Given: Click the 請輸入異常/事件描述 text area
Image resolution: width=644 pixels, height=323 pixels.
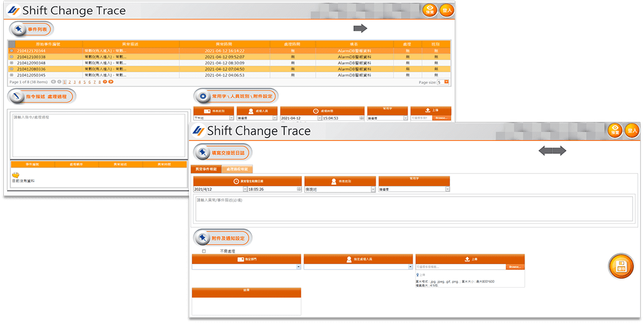Looking at the screenshot, I should (414, 209).
